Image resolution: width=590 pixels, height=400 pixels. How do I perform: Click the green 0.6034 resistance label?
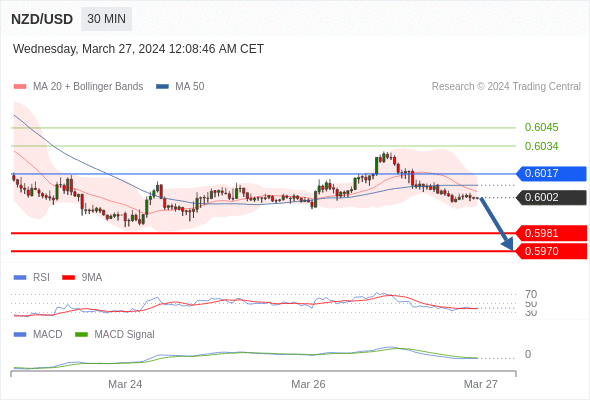(541, 146)
